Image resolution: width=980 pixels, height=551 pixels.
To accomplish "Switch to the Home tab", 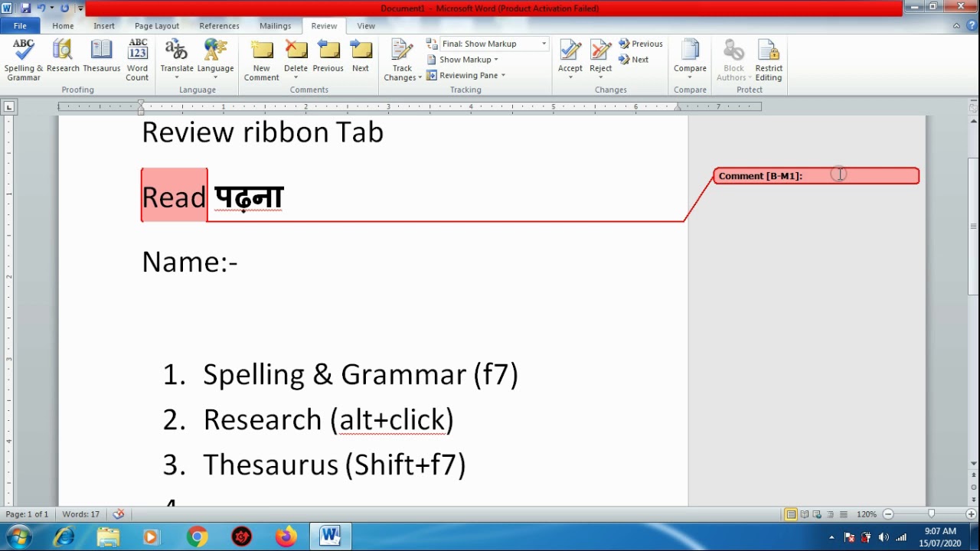I will [x=63, y=26].
